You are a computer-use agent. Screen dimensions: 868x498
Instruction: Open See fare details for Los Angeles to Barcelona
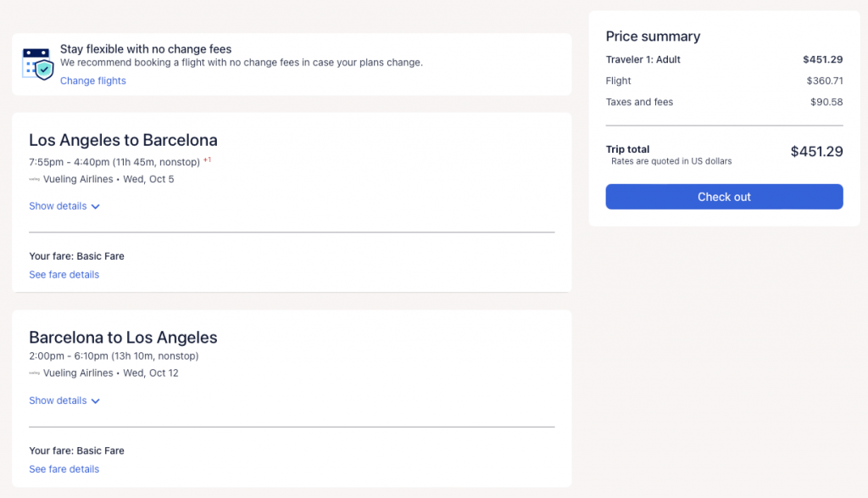point(64,275)
